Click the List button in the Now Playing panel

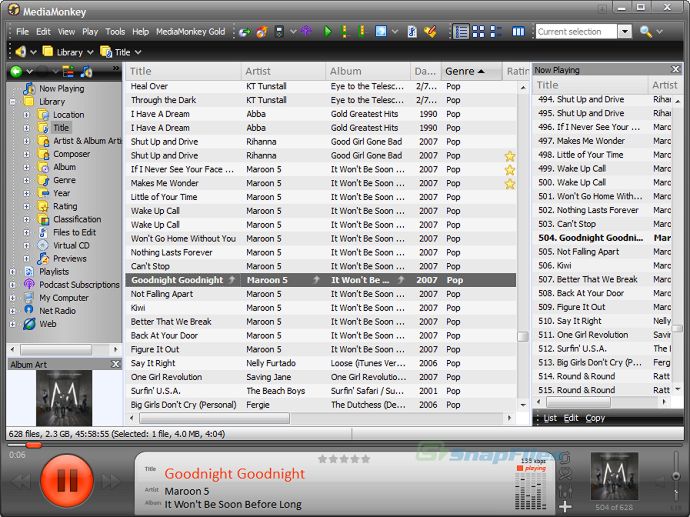pos(550,418)
